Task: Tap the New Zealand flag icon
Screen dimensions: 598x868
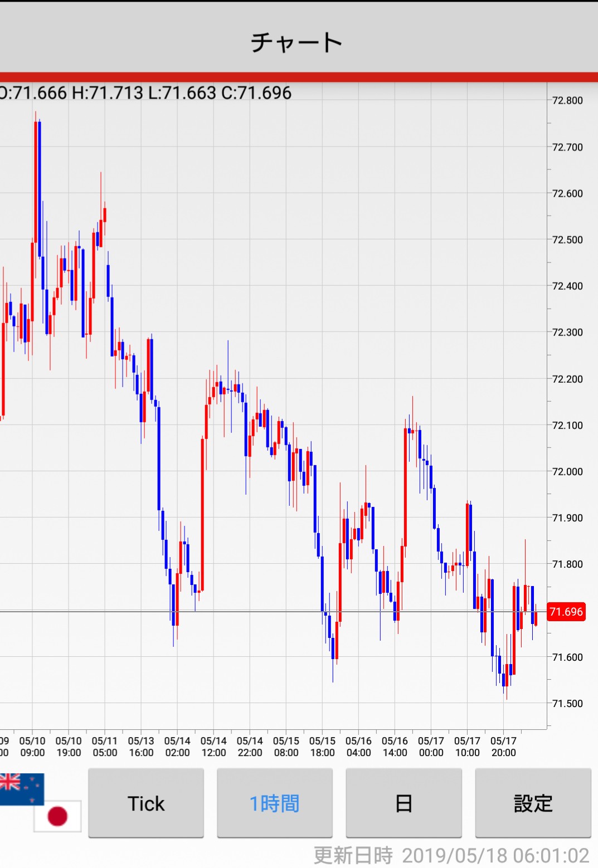Action: click(21, 788)
